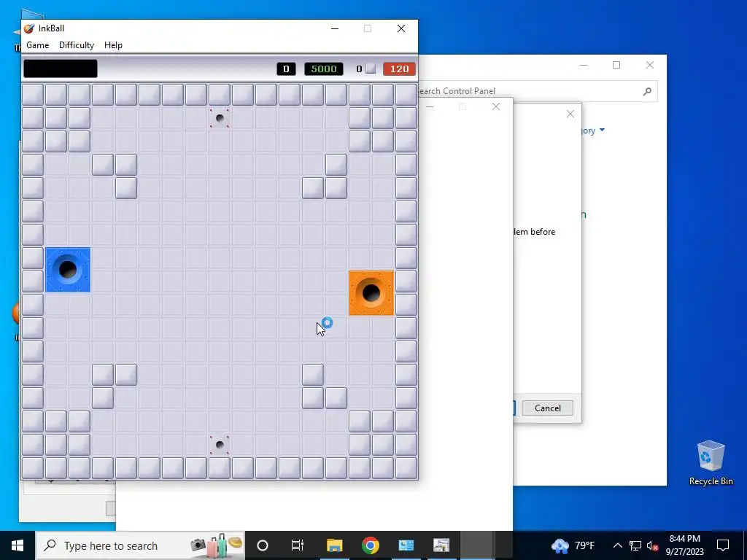Click the InkBall title bar icon

tap(29, 28)
